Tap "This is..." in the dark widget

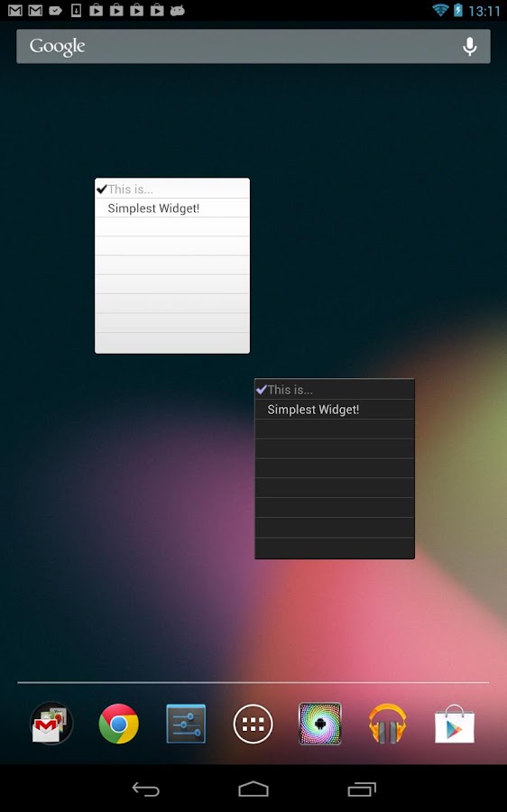click(x=290, y=390)
